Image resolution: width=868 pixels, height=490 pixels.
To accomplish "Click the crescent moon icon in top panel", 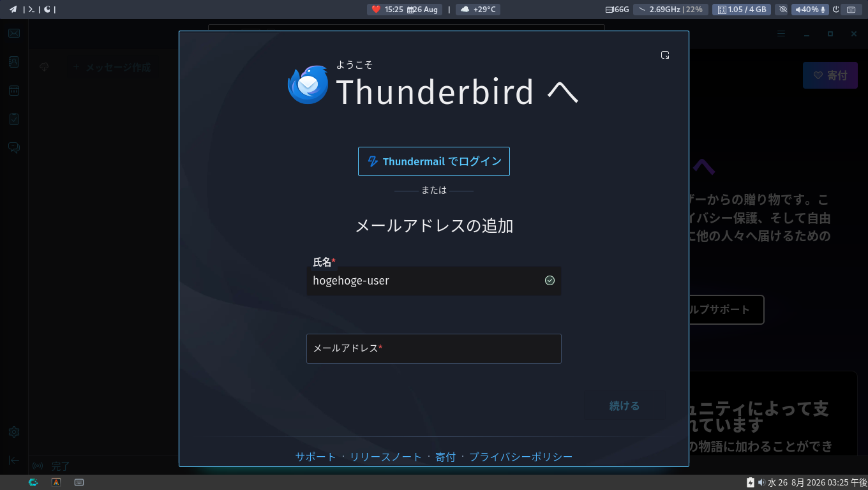I will 47,9.
